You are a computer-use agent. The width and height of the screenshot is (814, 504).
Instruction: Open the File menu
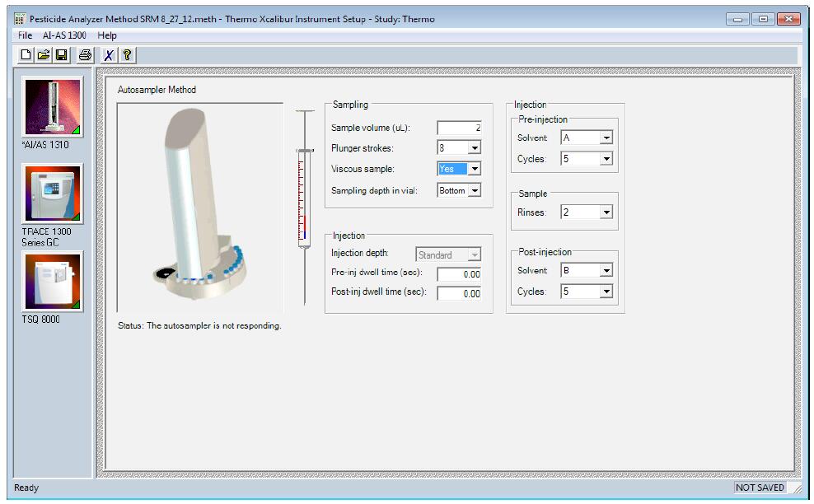[25, 35]
